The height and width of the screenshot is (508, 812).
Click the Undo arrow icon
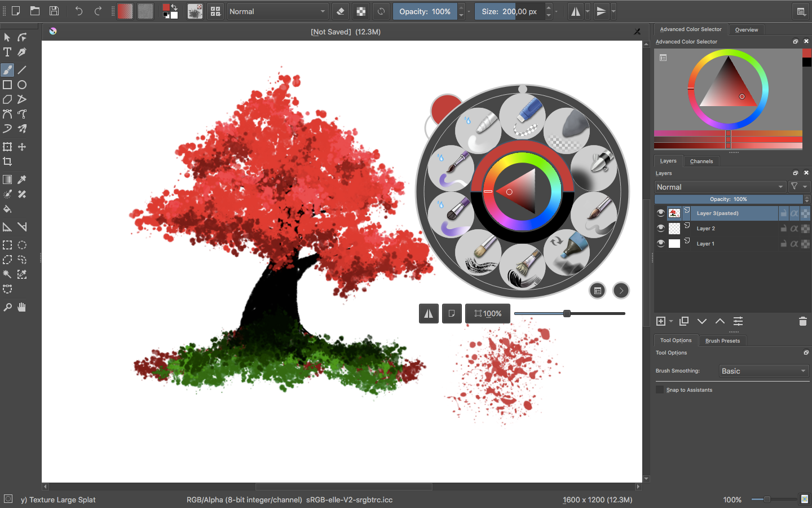coord(78,11)
